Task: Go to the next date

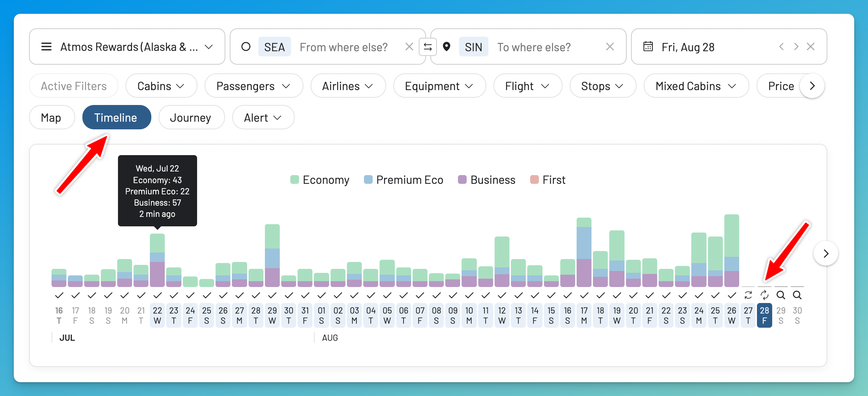Action: (796, 47)
